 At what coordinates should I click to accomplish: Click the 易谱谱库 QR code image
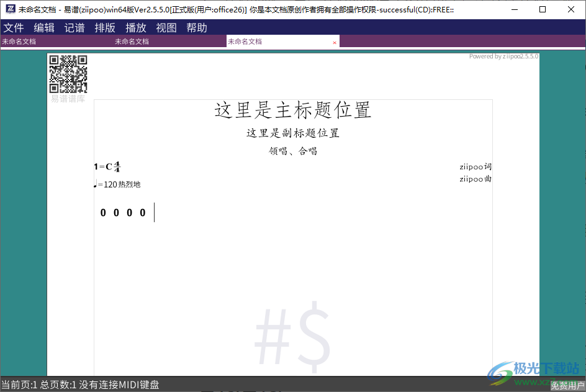point(68,74)
